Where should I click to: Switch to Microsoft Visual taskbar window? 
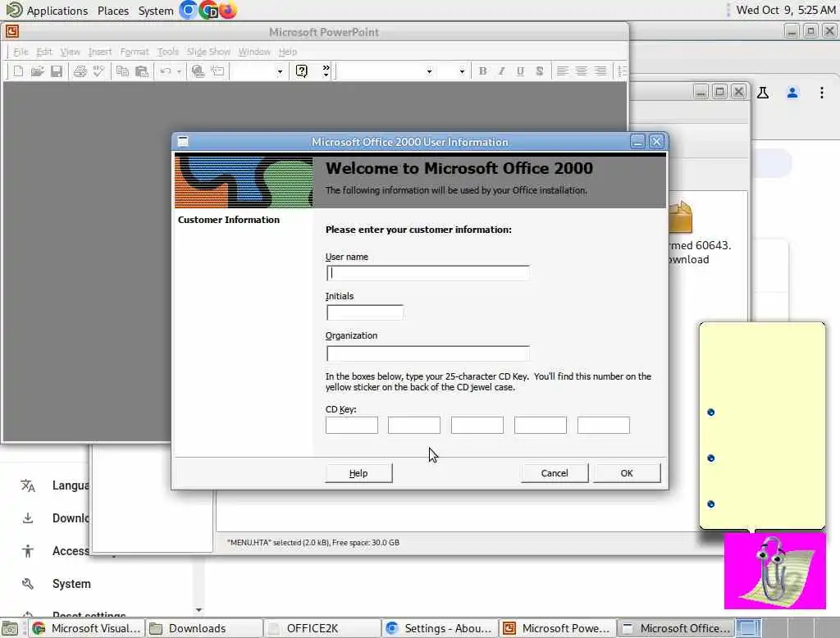[x=87, y=628]
